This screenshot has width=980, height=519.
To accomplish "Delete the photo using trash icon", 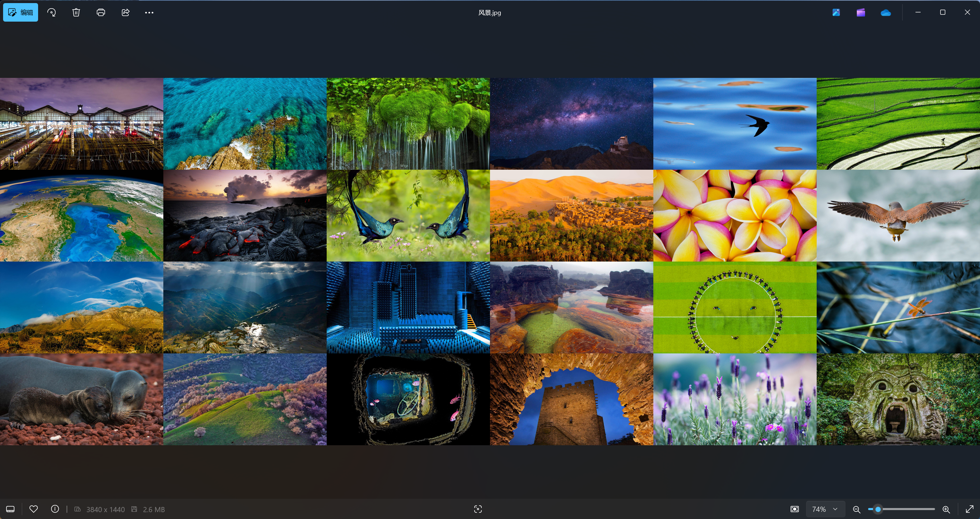I will point(76,13).
